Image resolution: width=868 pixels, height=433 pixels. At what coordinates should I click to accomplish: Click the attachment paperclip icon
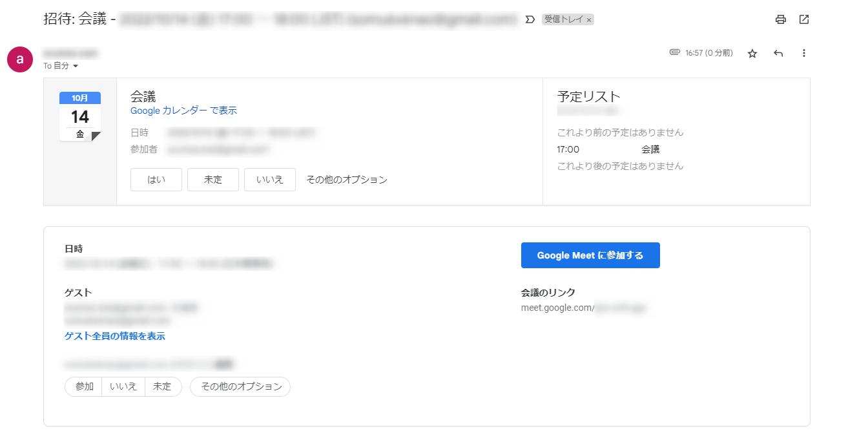[x=675, y=52]
